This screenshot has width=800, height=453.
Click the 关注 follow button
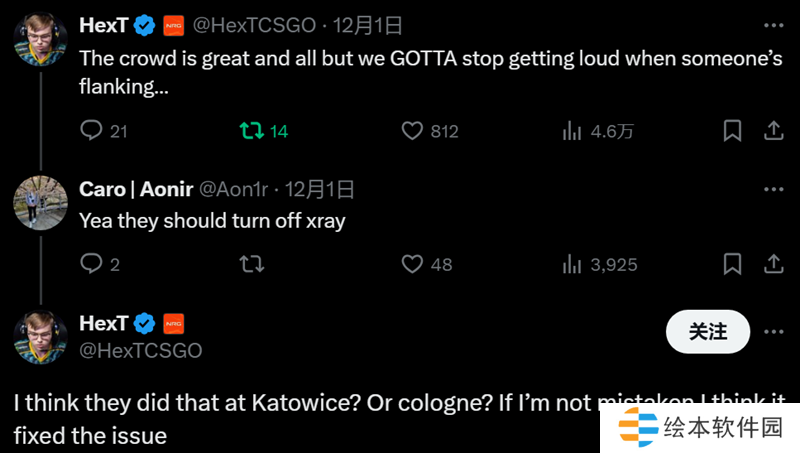708,332
